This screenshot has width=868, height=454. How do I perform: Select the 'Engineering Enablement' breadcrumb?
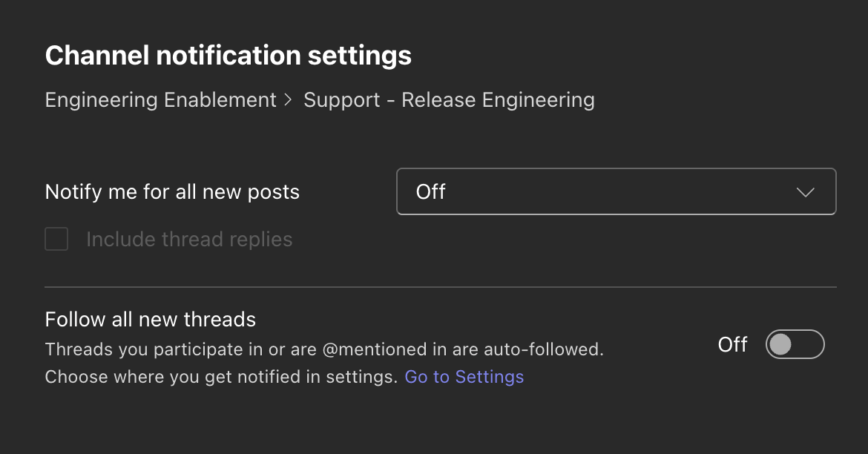160,99
